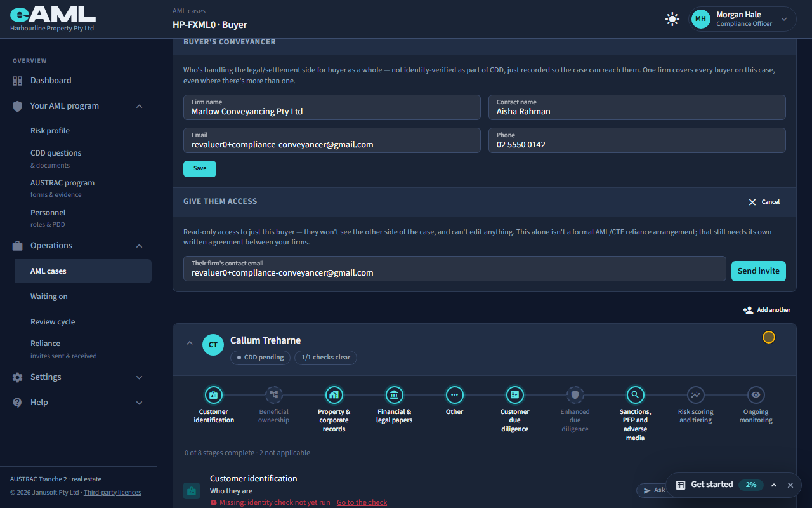Collapse the Your AML program section chevron
The width and height of the screenshot is (812, 508).
[x=140, y=106]
